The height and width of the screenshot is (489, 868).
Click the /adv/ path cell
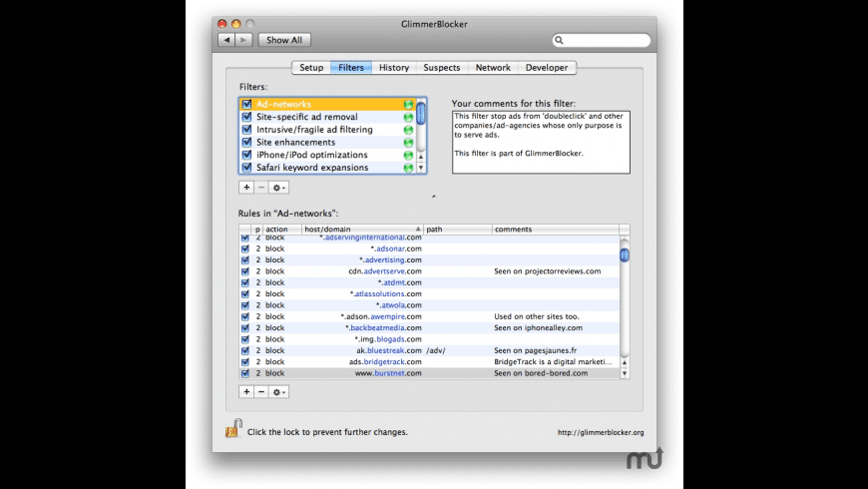[436, 350]
